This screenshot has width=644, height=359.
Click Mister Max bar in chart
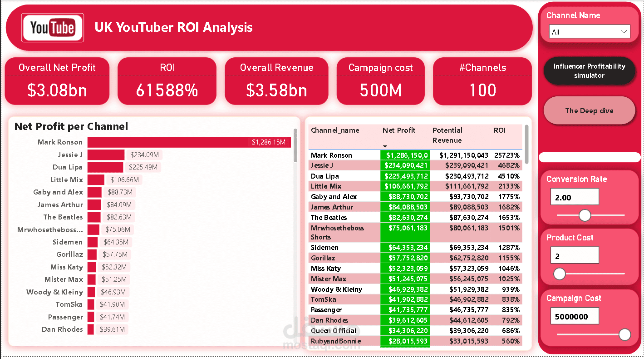[x=92, y=279]
